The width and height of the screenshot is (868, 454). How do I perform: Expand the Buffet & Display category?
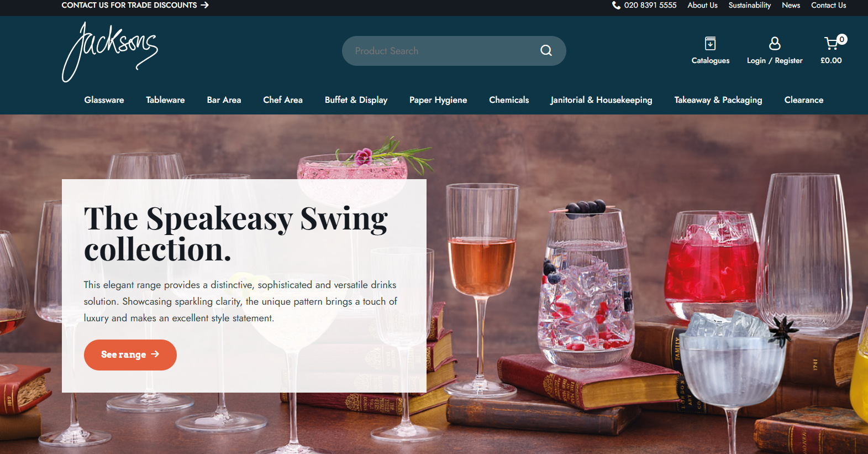356,100
